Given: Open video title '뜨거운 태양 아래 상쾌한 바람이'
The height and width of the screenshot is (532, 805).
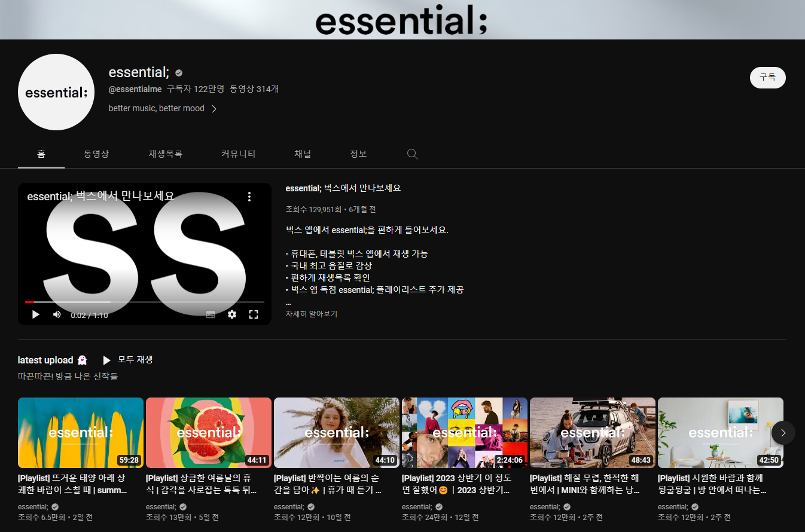Looking at the screenshot, I should (x=74, y=484).
